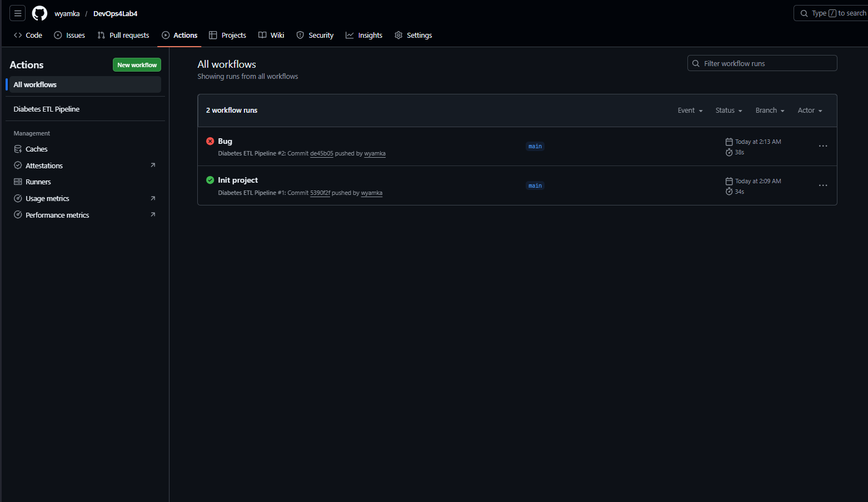Go to GitHub home via Octocat logo

(x=40, y=13)
